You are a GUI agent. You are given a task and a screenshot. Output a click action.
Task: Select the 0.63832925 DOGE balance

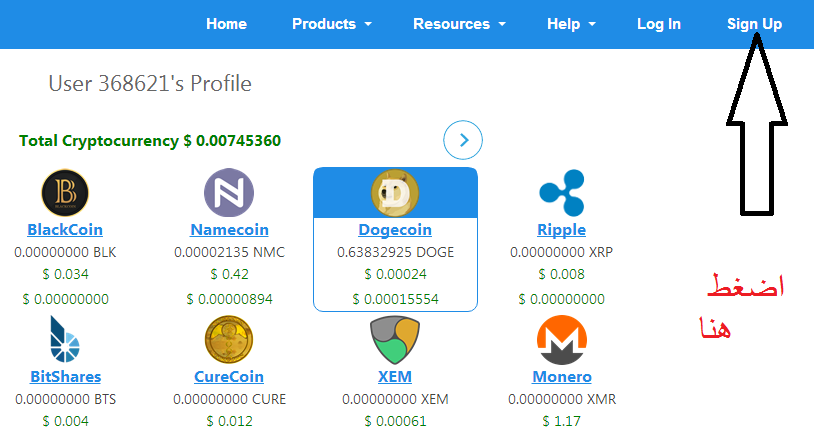(396, 252)
